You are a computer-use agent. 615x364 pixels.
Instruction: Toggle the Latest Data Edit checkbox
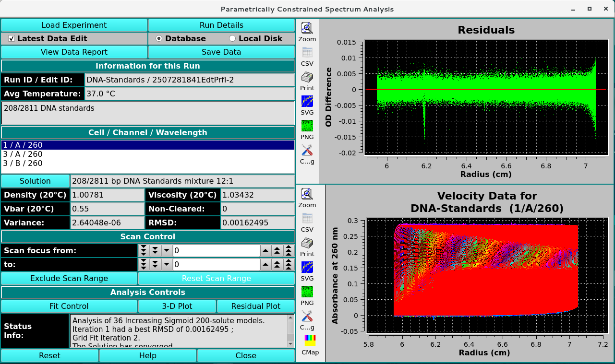[x=12, y=39]
